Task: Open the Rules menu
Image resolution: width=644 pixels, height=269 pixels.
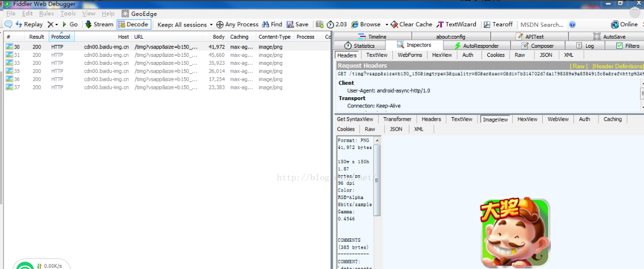Action: (47, 14)
